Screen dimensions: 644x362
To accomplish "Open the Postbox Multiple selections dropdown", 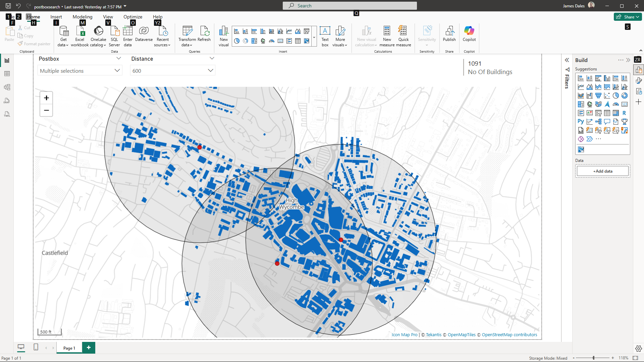I will click(79, 71).
